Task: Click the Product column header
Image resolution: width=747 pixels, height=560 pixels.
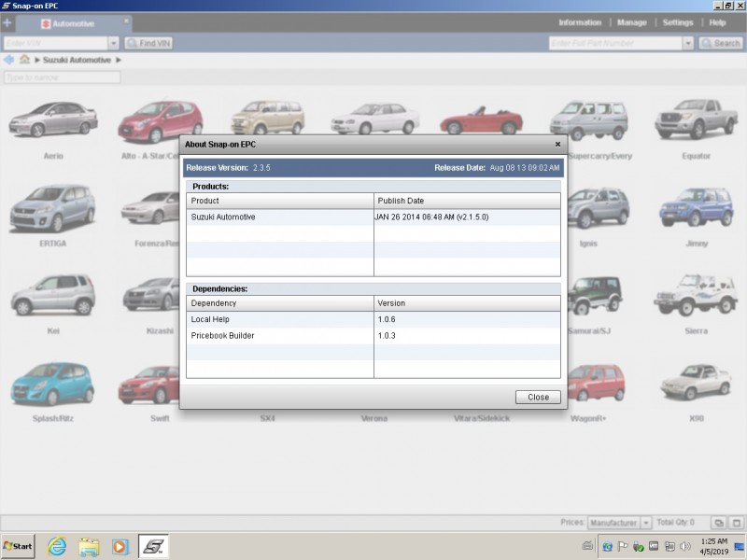Action: pos(279,201)
